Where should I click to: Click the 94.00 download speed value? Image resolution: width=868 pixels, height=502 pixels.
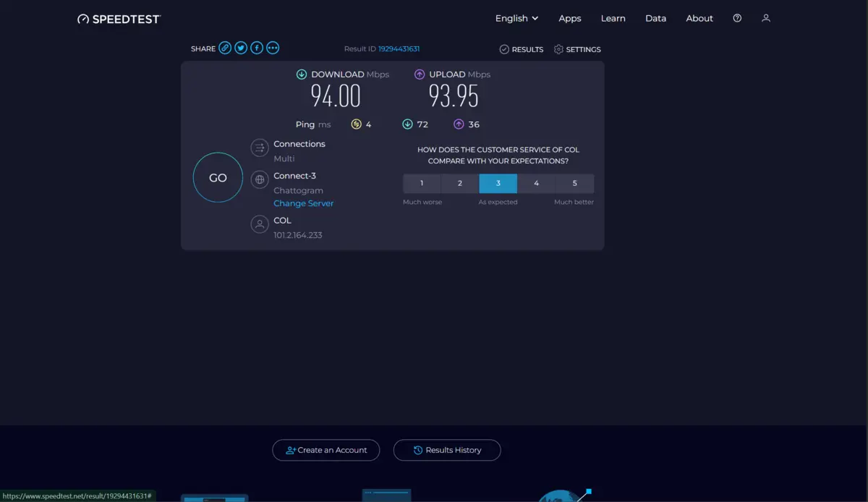(336, 95)
